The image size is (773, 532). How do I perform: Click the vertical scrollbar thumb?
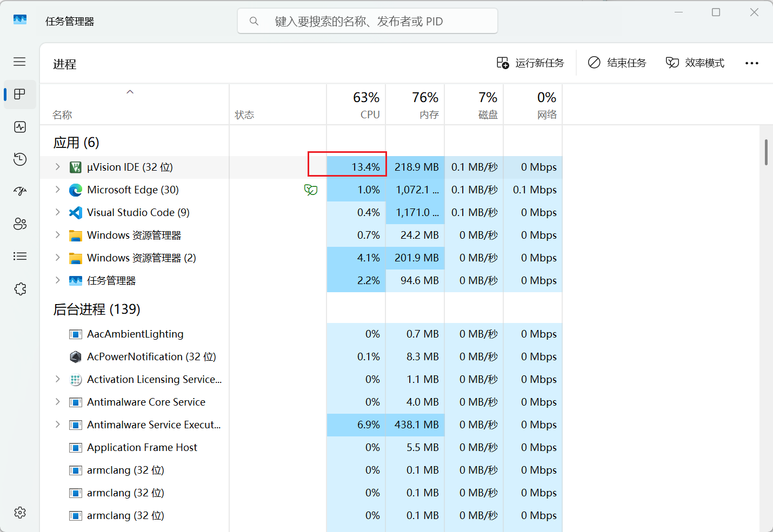pyautogui.click(x=766, y=152)
